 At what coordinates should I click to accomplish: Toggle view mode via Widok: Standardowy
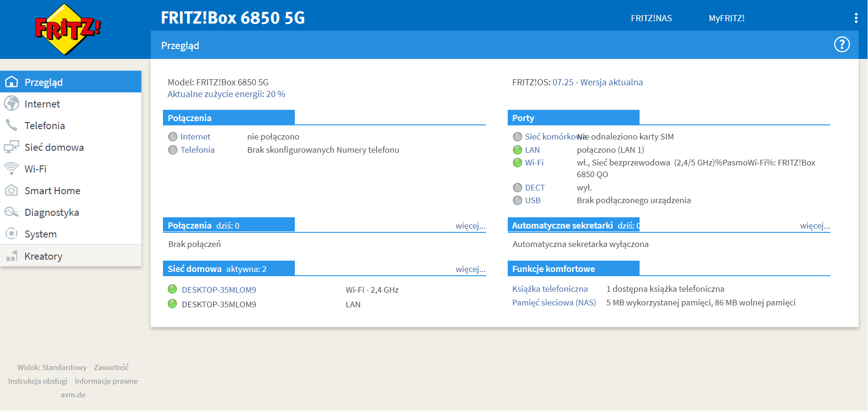coord(52,368)
